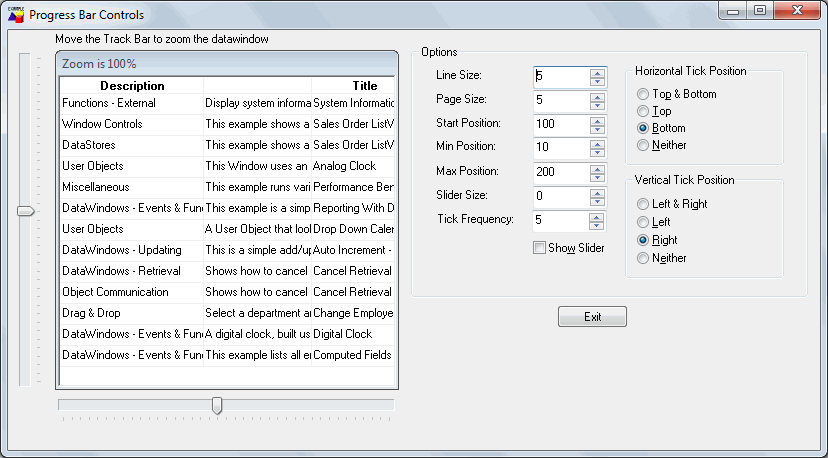Increase Start Position spinner value
This screenshot has height=458, width=828.
pyautogui.click(x=598, y=119)
